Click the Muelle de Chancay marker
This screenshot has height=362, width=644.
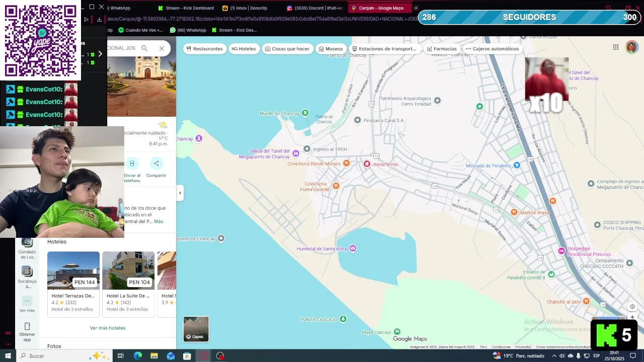pos(305,113)
